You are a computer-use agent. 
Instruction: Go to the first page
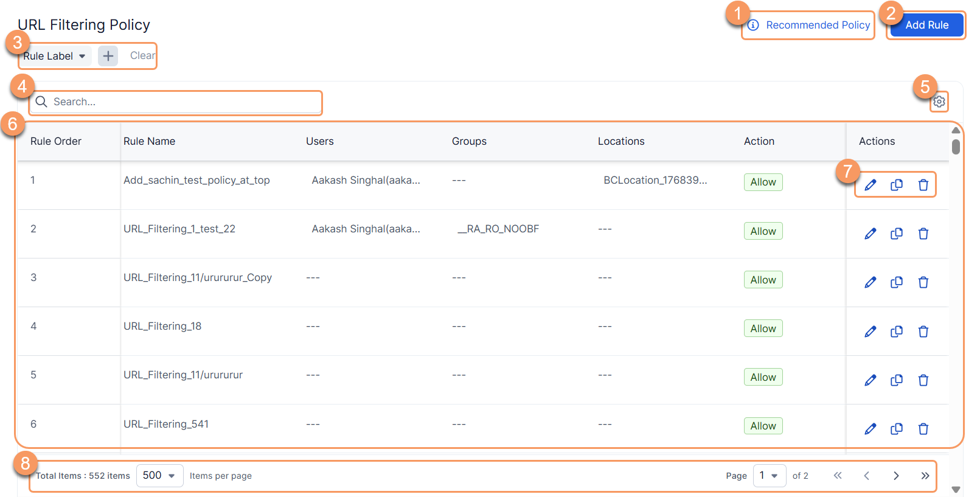tap(838, 476)
